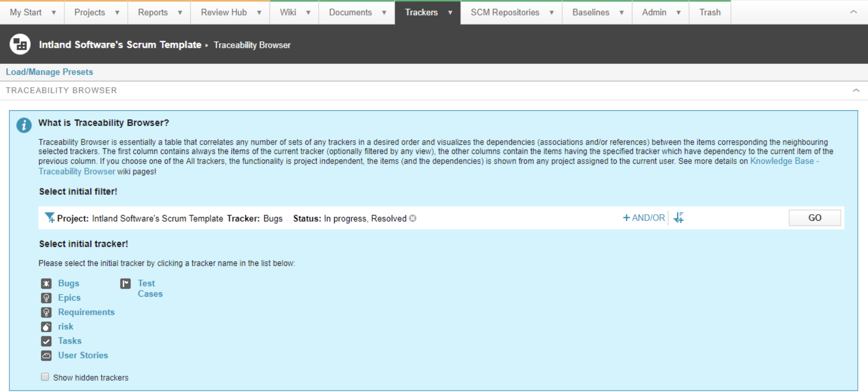The image size is (868, 392).
Task: Click the Bugs tracker icon
Action: point(46,283)
